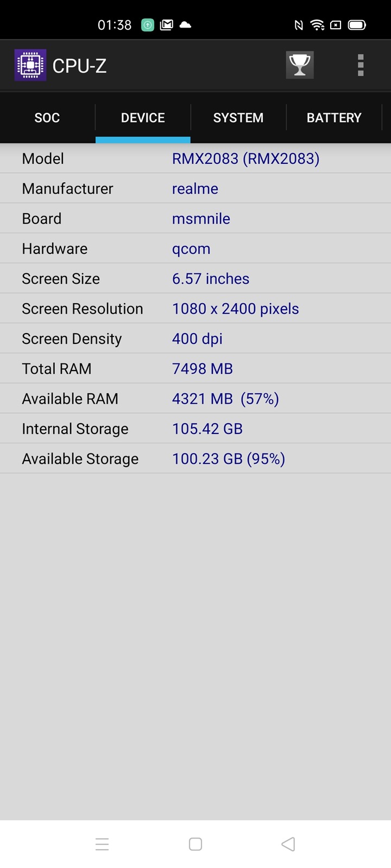This screenshot has width=391, height=868.
Task: Tap the mail notification icon
Action: click(x=167, y=25)
